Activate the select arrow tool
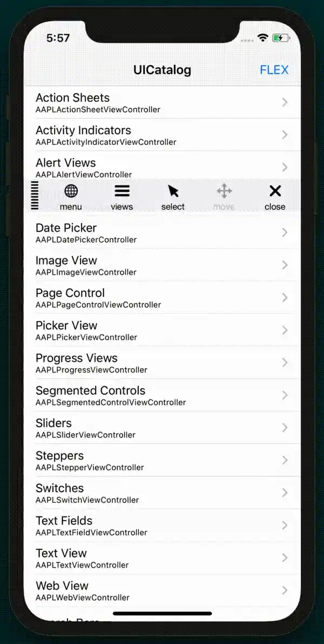 [x=173, y=191]
